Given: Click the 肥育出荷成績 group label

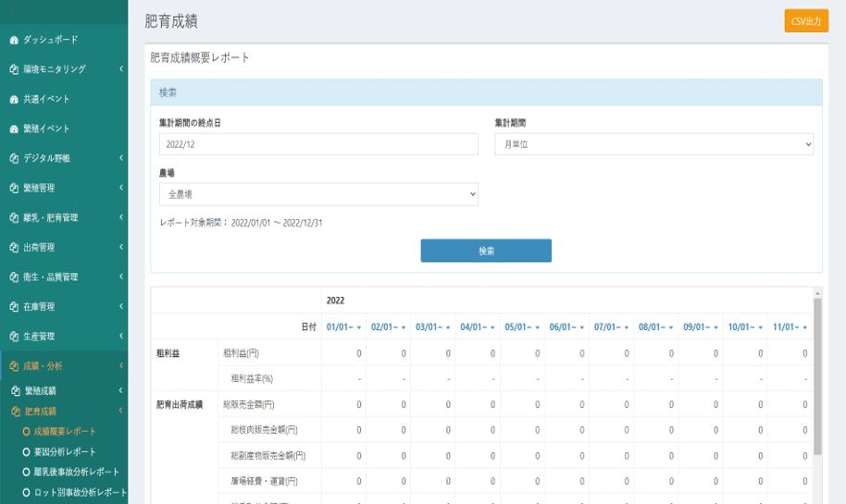Looking at the screenshot, I should click(180, 405).
